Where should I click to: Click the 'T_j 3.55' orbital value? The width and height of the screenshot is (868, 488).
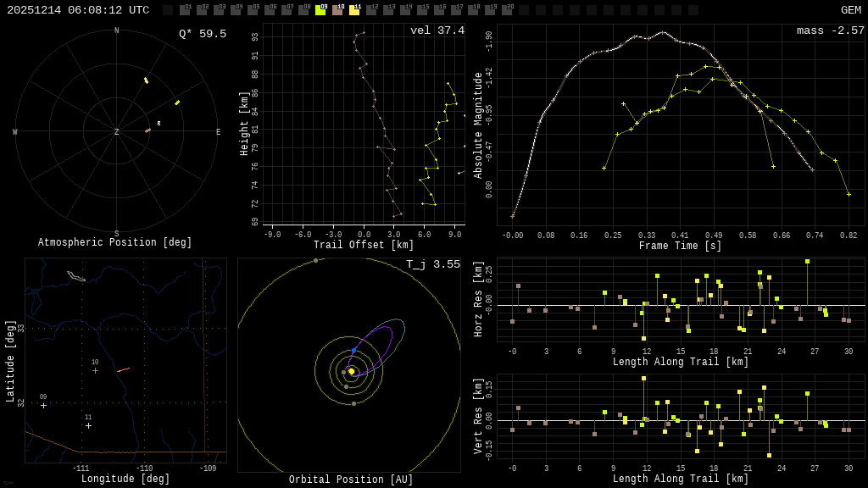pyautogui.click(x=432, y=264)
